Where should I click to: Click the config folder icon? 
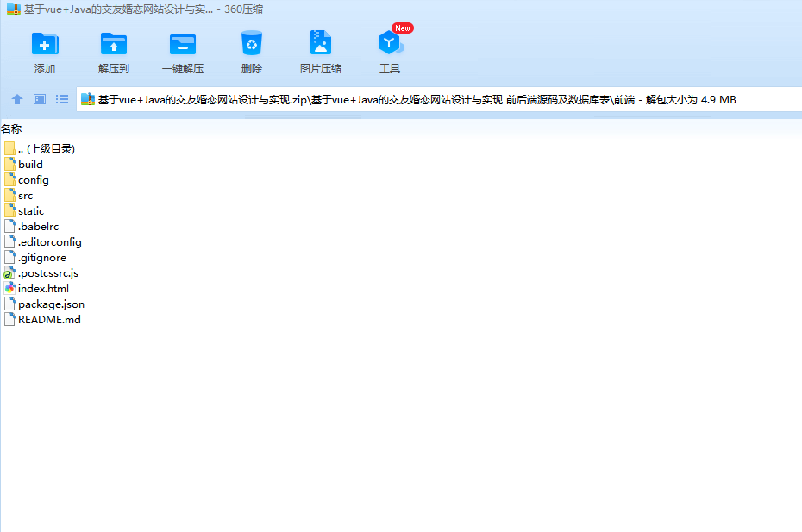[9, 179]
